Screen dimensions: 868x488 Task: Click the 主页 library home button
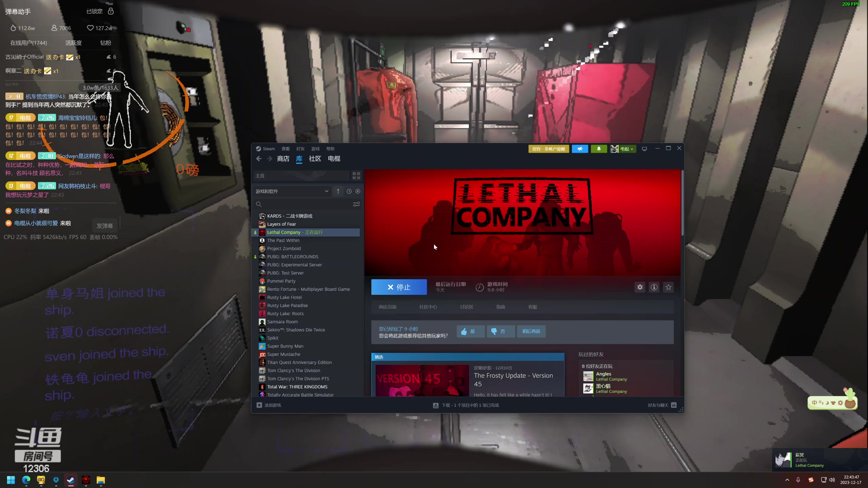(x=301, y=176)
